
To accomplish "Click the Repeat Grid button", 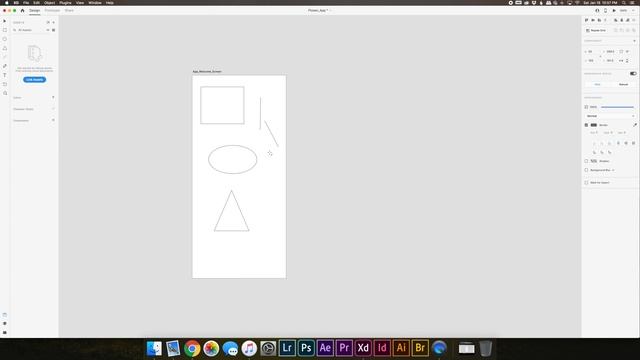I will 596,30.
